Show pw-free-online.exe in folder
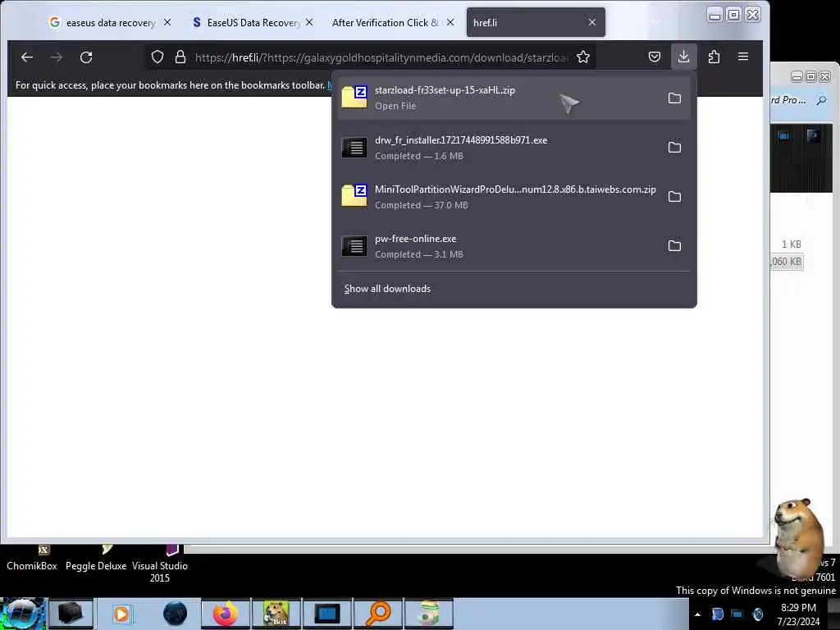 coord(674,246)
